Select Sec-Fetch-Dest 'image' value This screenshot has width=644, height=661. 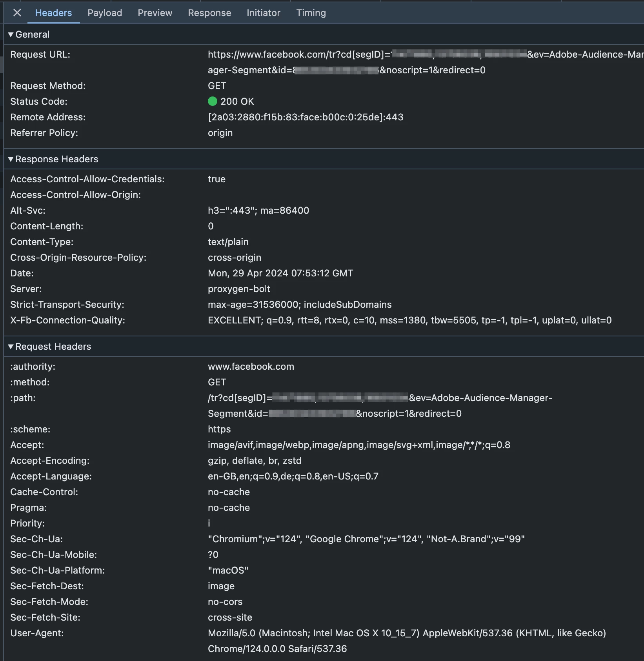221,586
